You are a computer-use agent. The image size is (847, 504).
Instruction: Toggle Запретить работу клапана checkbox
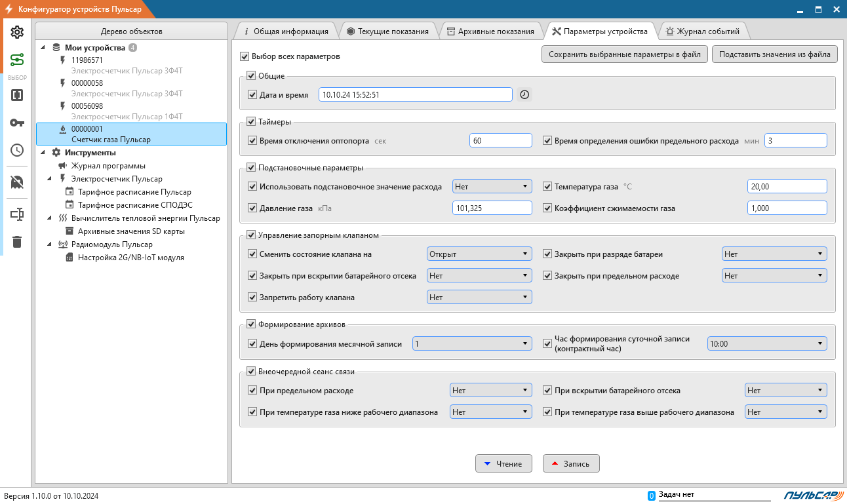coord(252,298)
